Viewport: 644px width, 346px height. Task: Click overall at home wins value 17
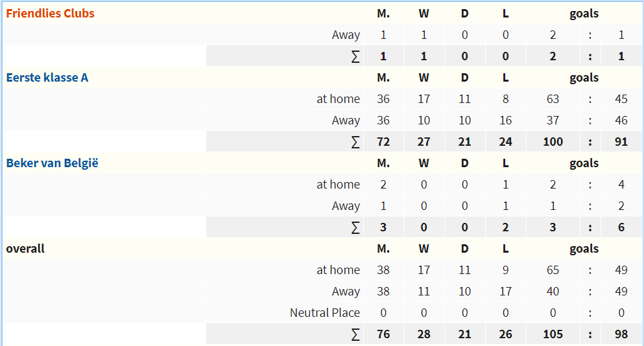[x=424, y=270]
